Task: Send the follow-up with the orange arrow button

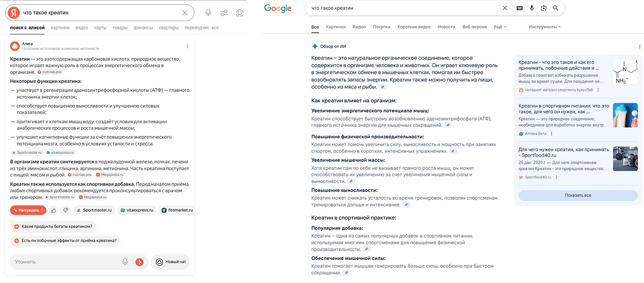Action: (x=140, y=262)
